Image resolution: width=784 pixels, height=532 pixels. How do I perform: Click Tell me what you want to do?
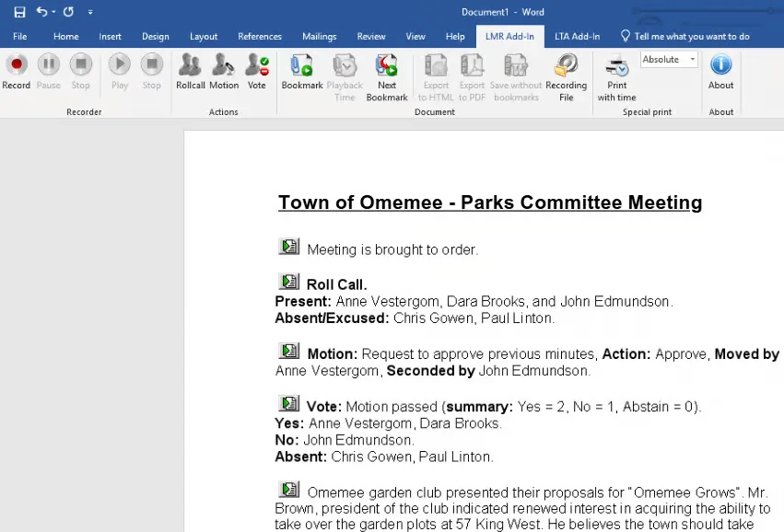pyautogui.click(x=685, y=37)
